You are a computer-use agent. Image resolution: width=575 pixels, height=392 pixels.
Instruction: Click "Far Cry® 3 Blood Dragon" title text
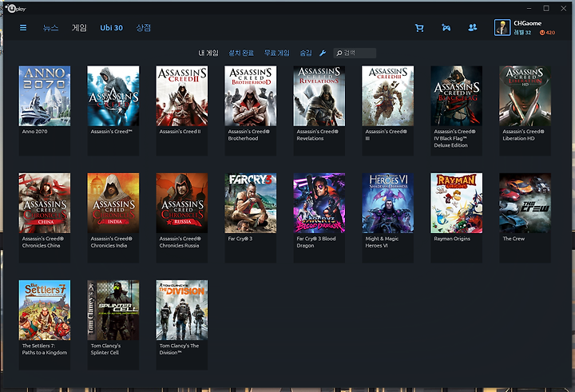[x=316, y=242]
